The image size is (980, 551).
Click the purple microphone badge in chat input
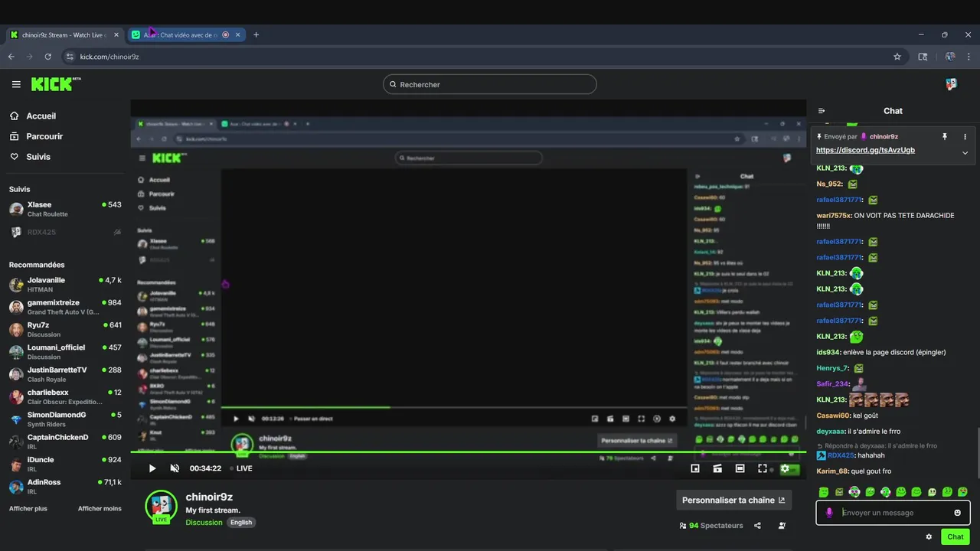tap(829, 513)
